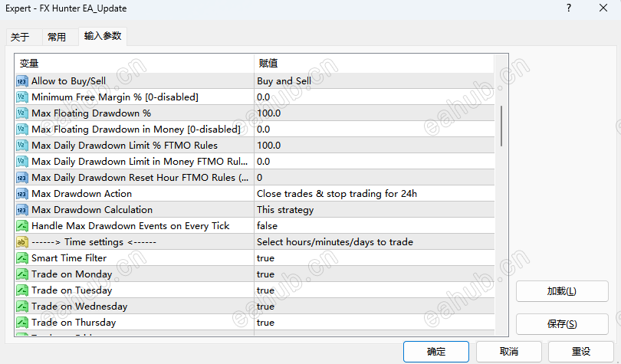
Task: Edit the 0.0 value of Minimum Free Margin
Action: [x=264, y=97]
